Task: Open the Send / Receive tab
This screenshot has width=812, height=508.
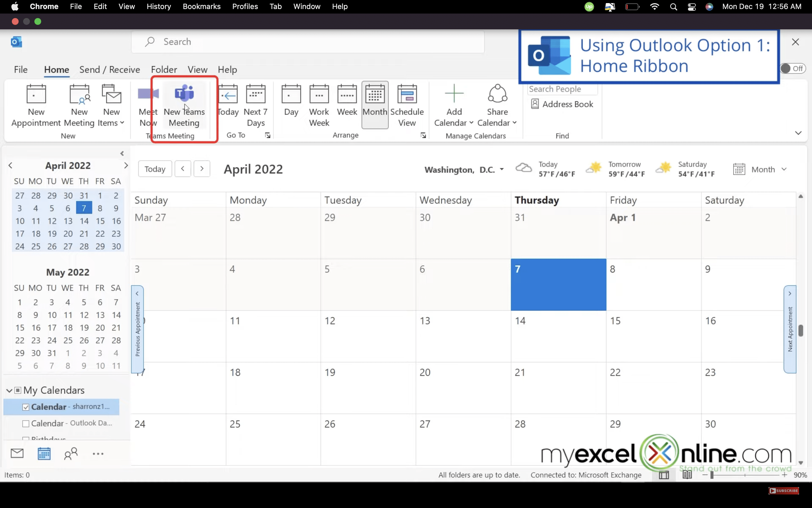Action: [x=110, y=69]
